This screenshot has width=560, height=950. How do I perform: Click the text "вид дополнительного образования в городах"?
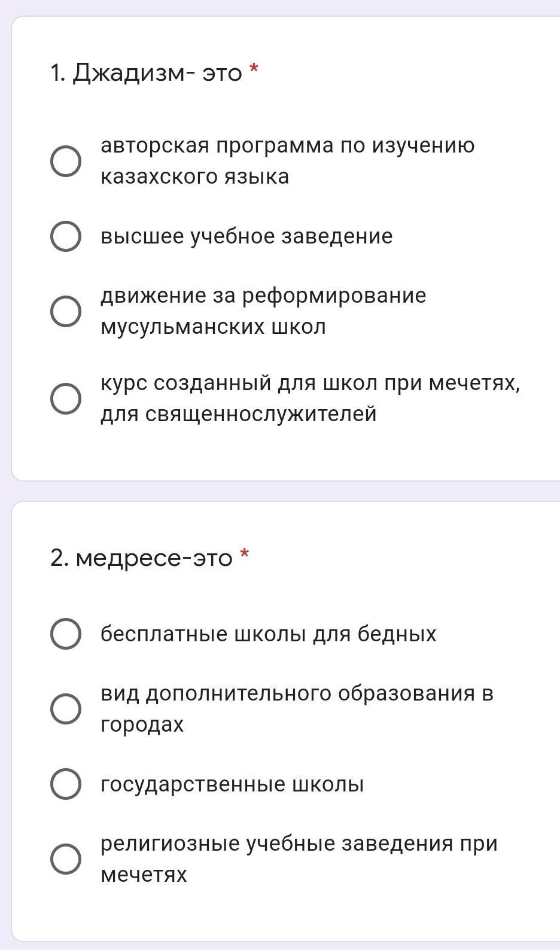(x=297, y=709)
